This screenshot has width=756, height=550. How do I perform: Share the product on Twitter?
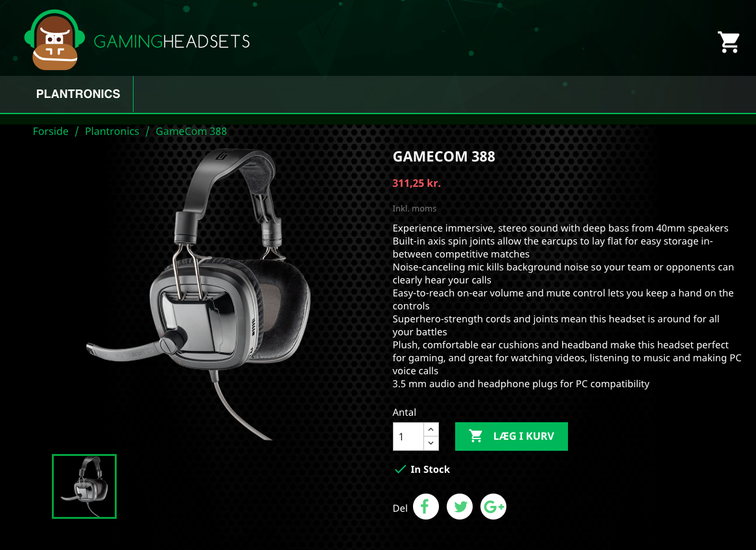click(x=460, y=507)
